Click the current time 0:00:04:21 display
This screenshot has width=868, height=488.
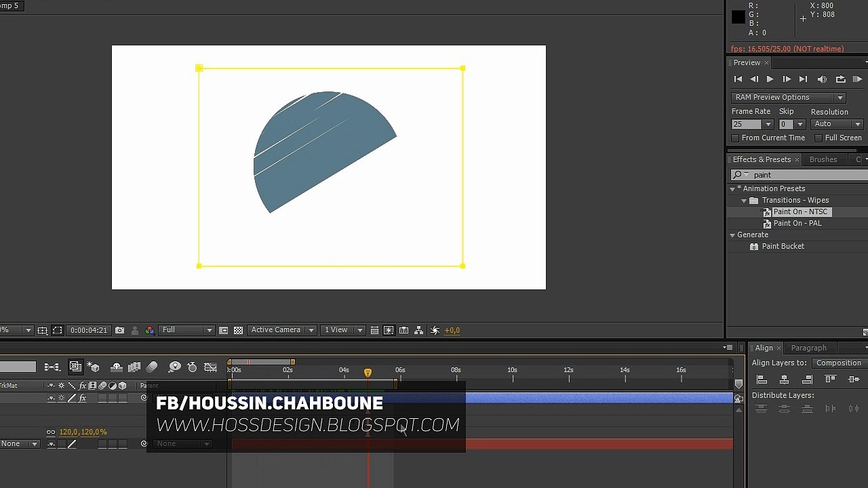[89, 331]
